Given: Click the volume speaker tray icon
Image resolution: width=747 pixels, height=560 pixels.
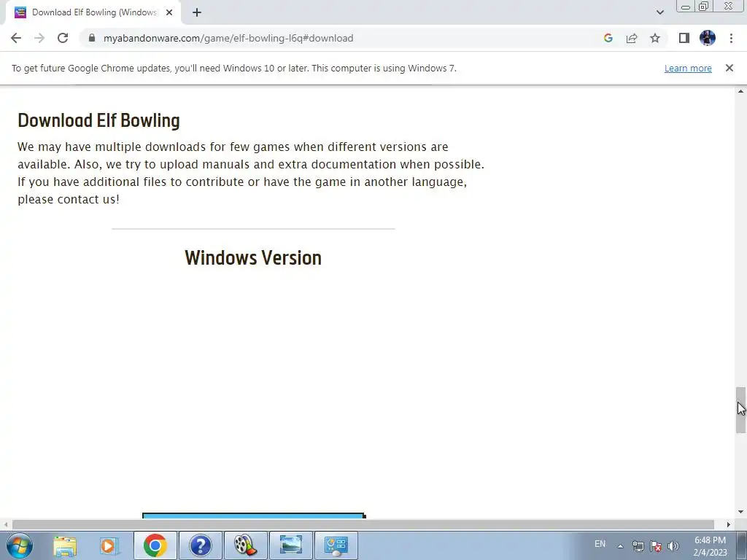Looking at the screenshot, I should [x=673, y=546].
